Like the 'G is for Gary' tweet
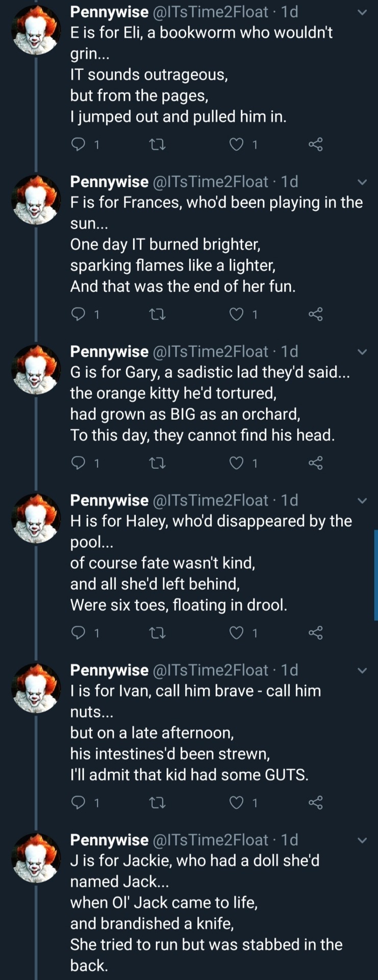 point(236,463)
